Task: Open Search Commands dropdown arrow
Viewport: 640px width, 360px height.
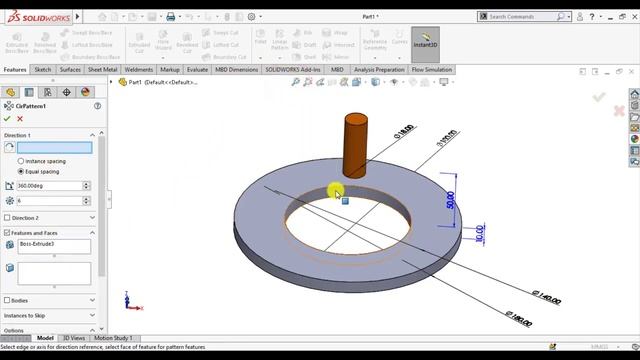Action: (569, 17)
